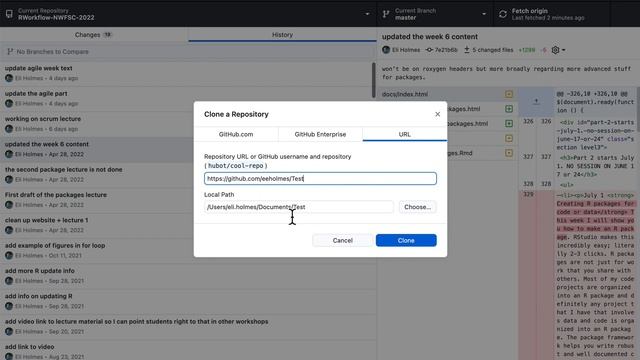The width and height of the screenshot is (640, 360).
Task: Click commit list scrollbar
Action: tap(373, 80)
